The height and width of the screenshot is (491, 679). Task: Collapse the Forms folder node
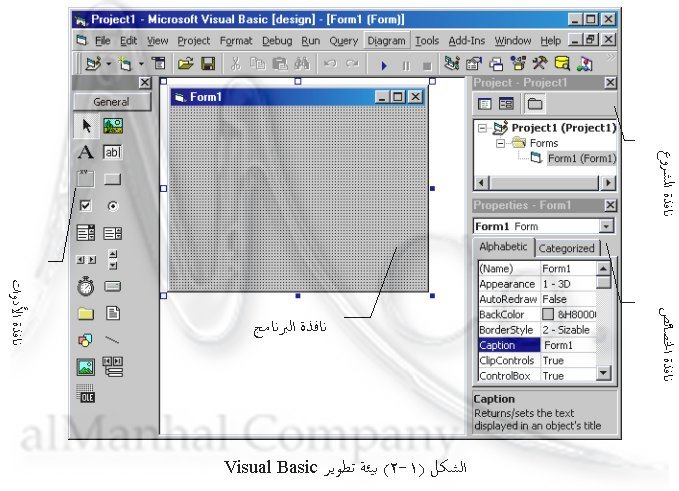[x=501, y=143]
